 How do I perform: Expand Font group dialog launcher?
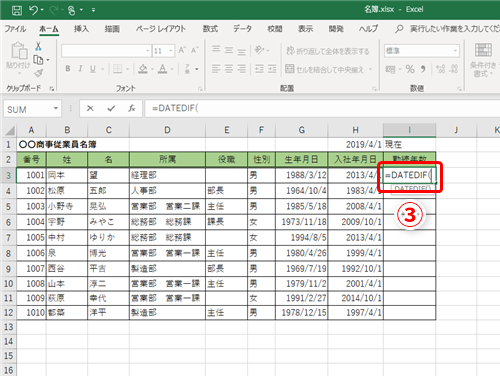click(200, 88)
